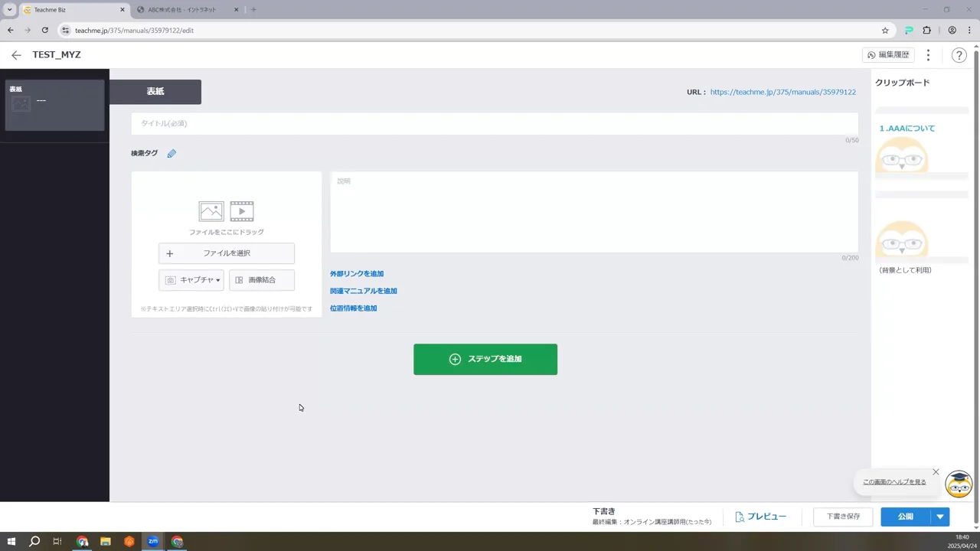This screenshot has width=980, height=551.
Task: Open プレビュー preview
Action: click(760, 517)
